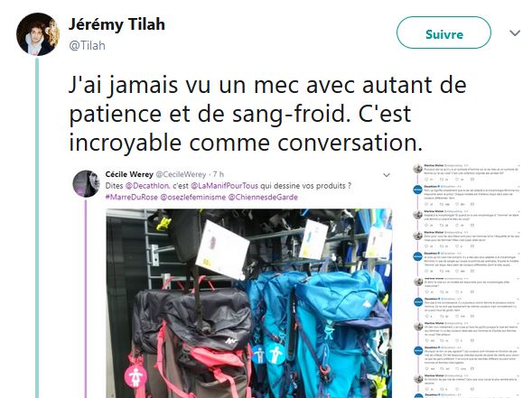Select the #MarreDuRose hashtag
The height and width of the screenshot is (398, 532).
132,198
